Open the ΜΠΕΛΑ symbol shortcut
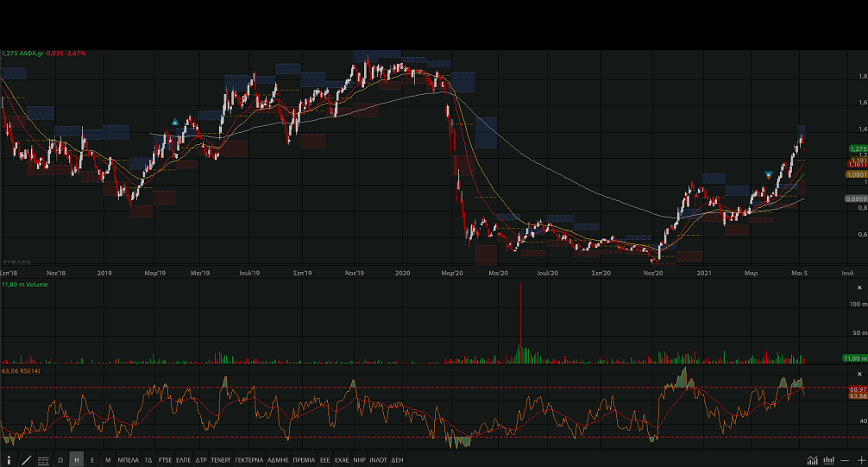Image resolution: width=868 pixels, height=467 pixels. point(128,460)
